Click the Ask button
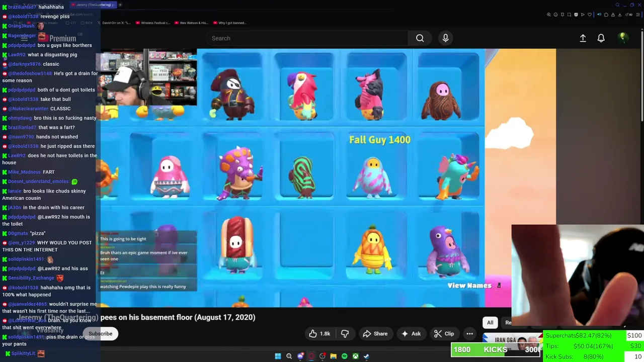Image resolution: width=644 pixels, height=362 pixels. pos(411,333)
